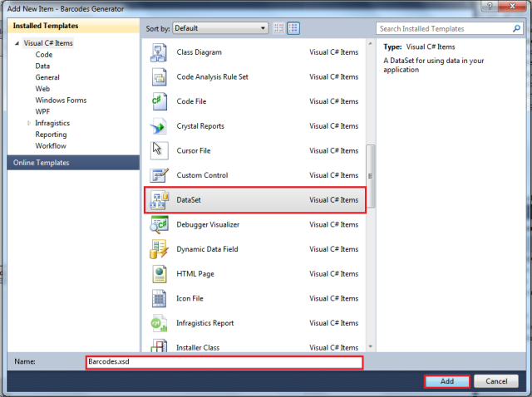Switch to small icons view
Image resolution: width=532 pixels, height=397 pixels.
(x=278, y=28)
